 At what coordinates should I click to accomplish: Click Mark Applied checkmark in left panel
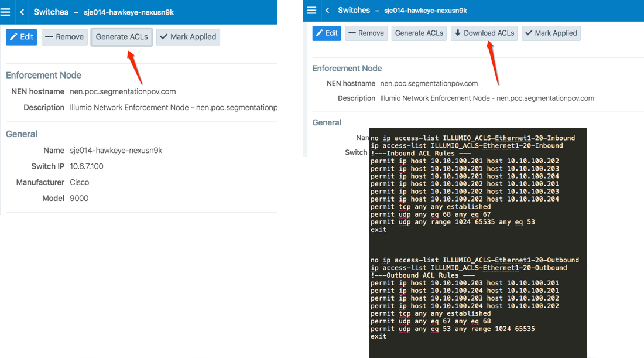point(187,37)
